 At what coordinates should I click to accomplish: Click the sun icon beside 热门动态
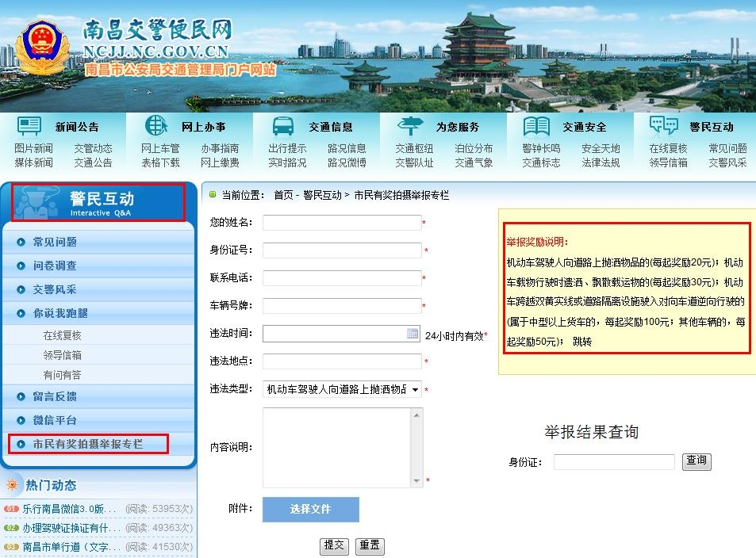click(12, 484)
